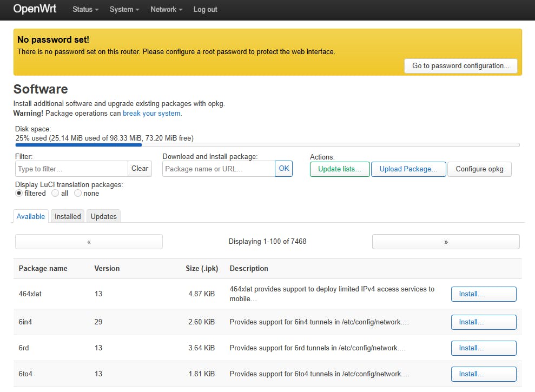Viewport: 535px width, 392px height.
Task: Open the Updates tab
Action: 103,216
